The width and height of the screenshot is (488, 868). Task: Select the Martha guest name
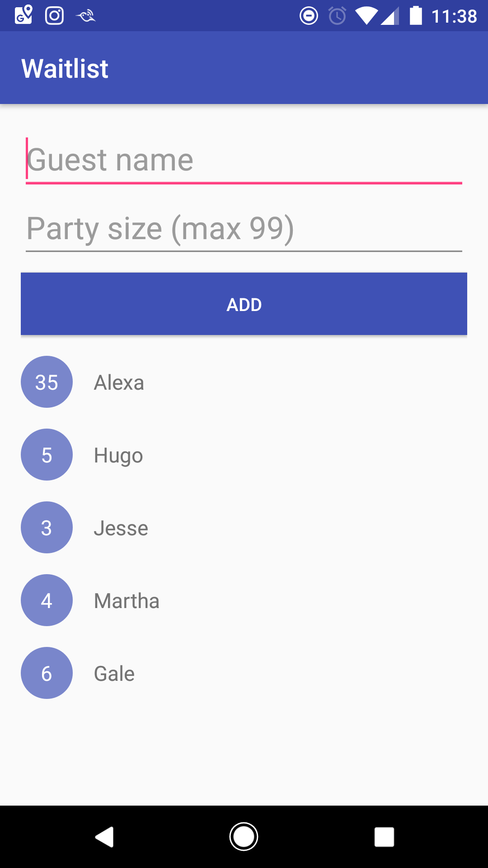tap(127, 601)
